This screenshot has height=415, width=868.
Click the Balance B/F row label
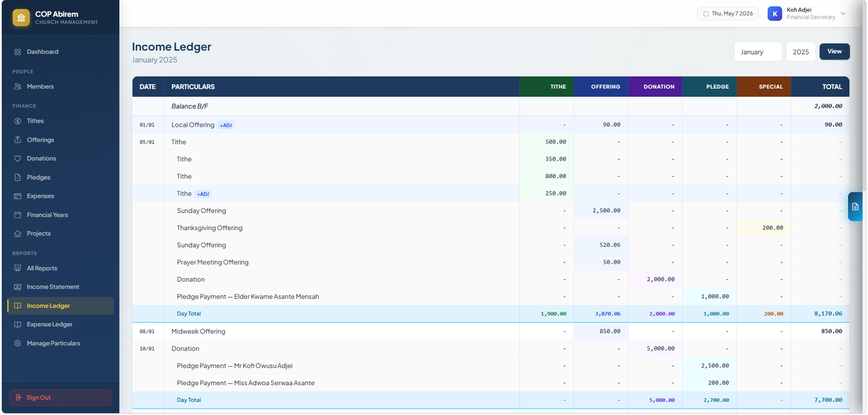[190, 107]
